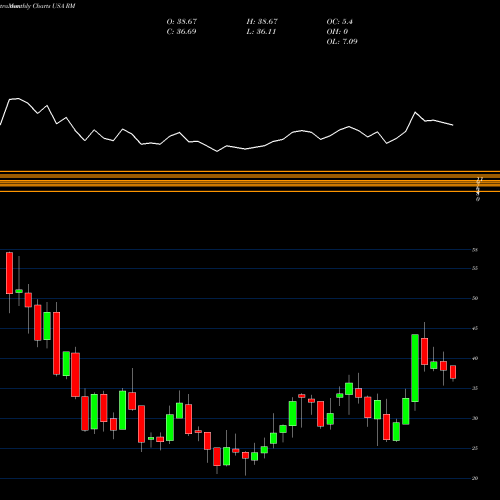Click the tallest green candlestick reaching 44
The height and width of the screenshot is (500, 500).
point(415,368)
